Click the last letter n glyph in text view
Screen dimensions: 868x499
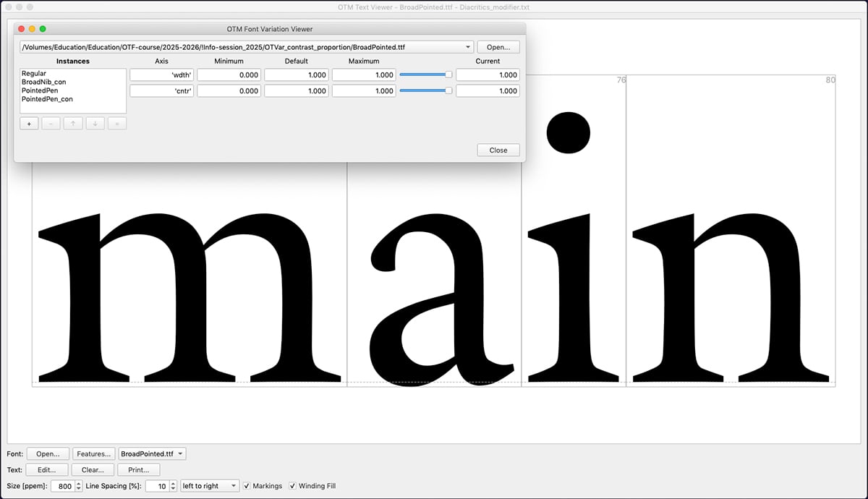(x=731, y=297)
